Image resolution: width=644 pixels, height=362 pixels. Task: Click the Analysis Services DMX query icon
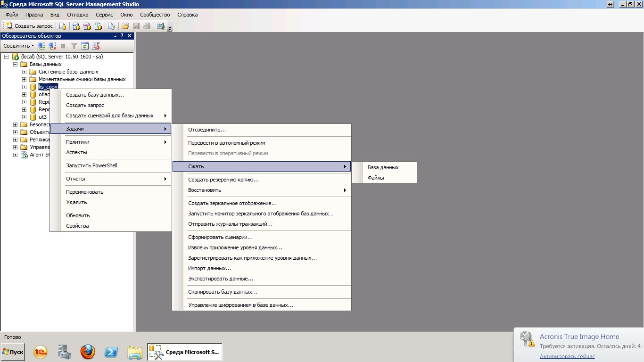pos(87,26)
